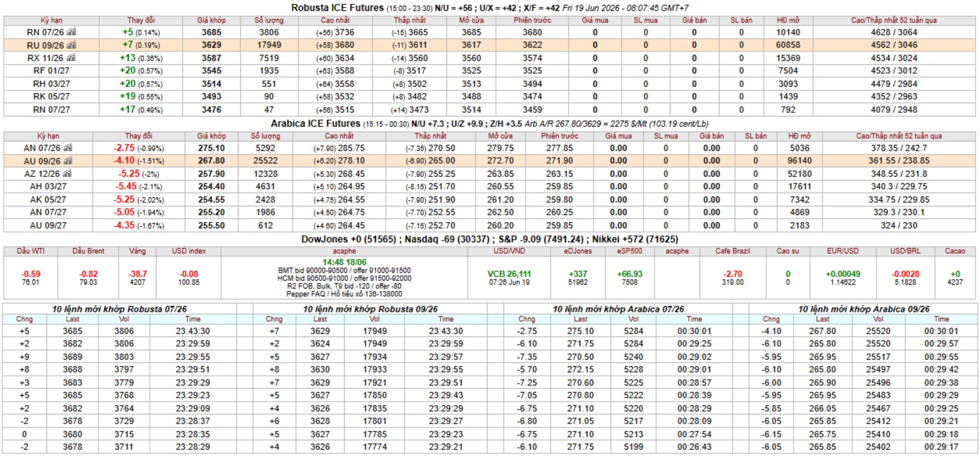The width and height of the screenshot is (980, 456).
Task: Click the 14:48 18/06 acaphe timestamp
Action: [344, 263]
